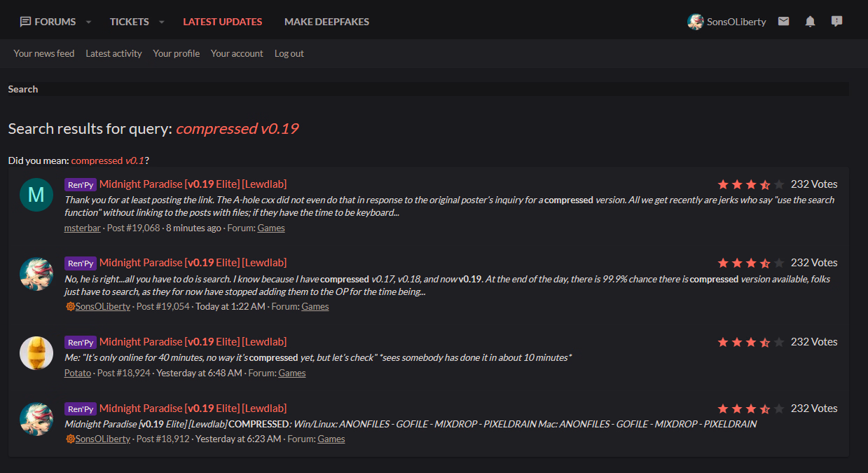Click the forums chat icon beside FORUMS
This screenshot has width=868, height=473.
(26, 22)
